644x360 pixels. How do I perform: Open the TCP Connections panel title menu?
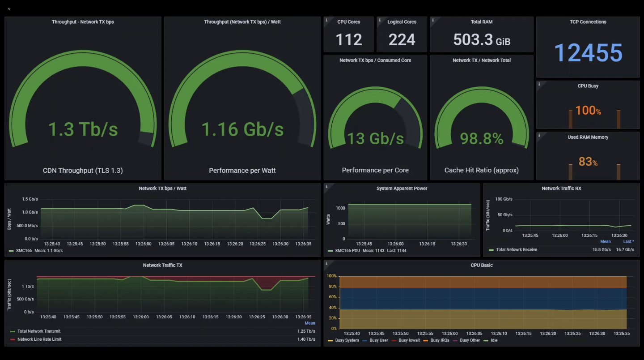click(x=588, y=22)
